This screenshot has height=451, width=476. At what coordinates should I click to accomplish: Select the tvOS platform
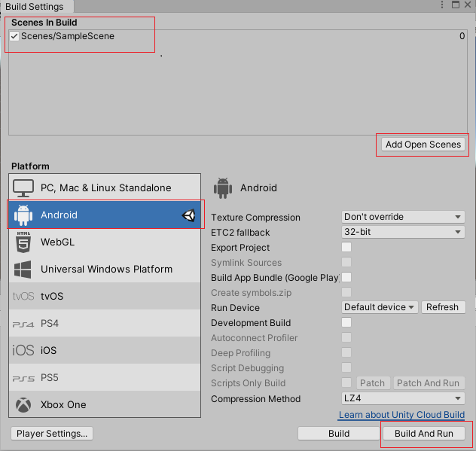tap(105, 296)
